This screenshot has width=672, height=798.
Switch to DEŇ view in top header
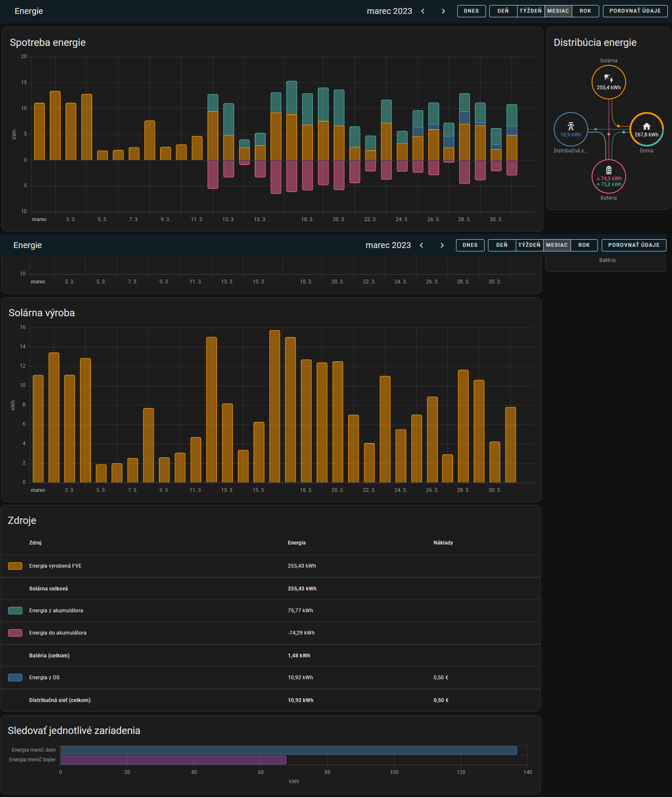503,11
